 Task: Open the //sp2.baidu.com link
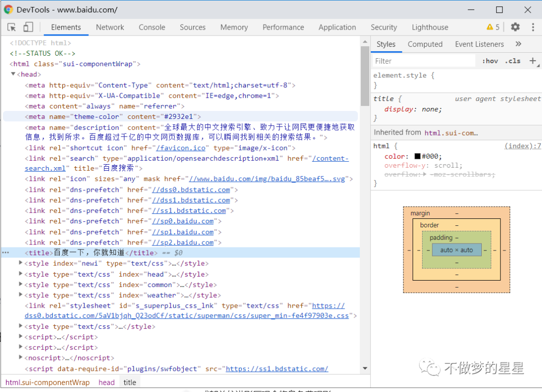[x=183, y=242]
